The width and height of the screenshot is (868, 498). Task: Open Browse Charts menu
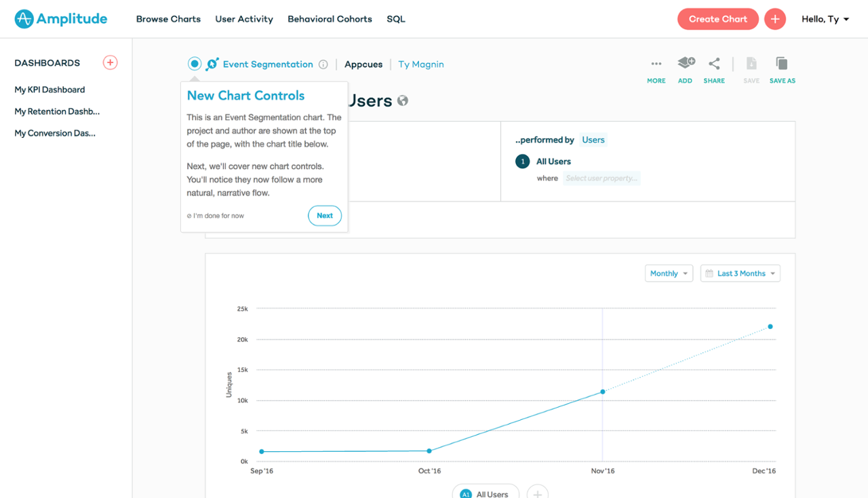tap(168, 19)
